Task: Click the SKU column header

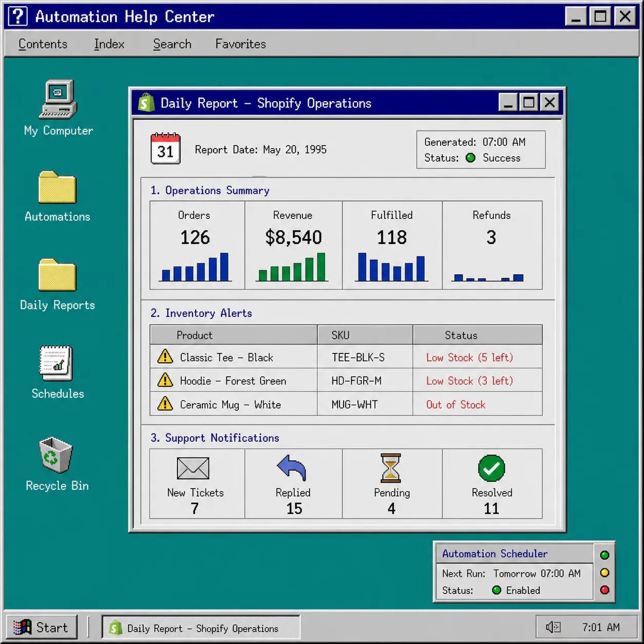Action: pyautogui.click(x=365, y=335)
